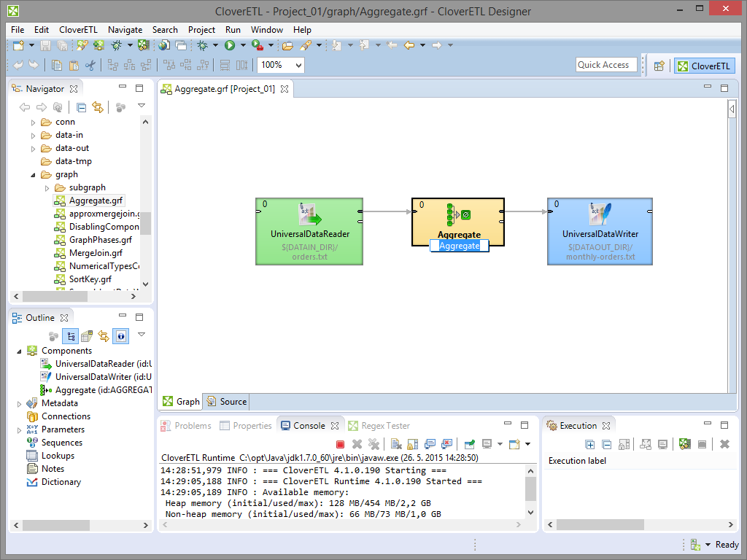Switch to the Source tab
The width and height of the screenshot is (747, 560).
(227, 401)
